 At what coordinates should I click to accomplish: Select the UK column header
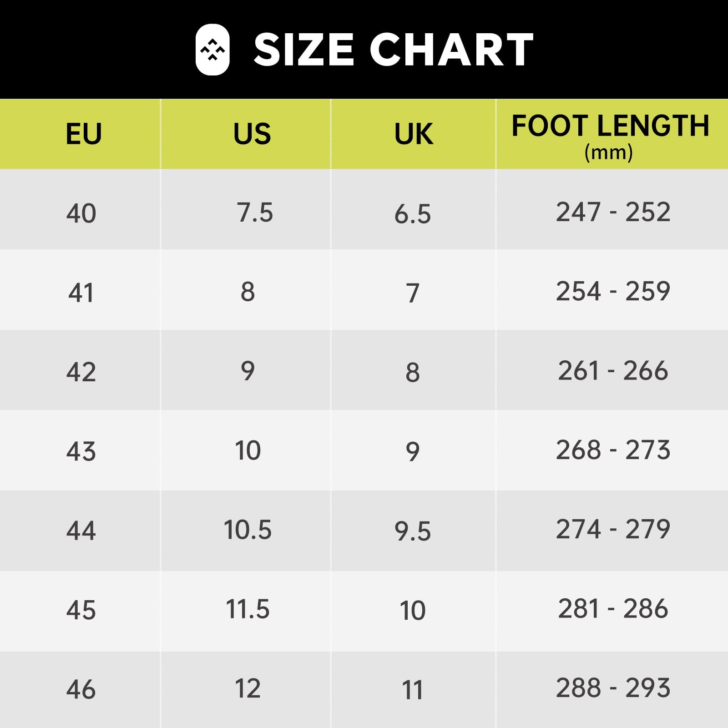click(x=414, y=134)
